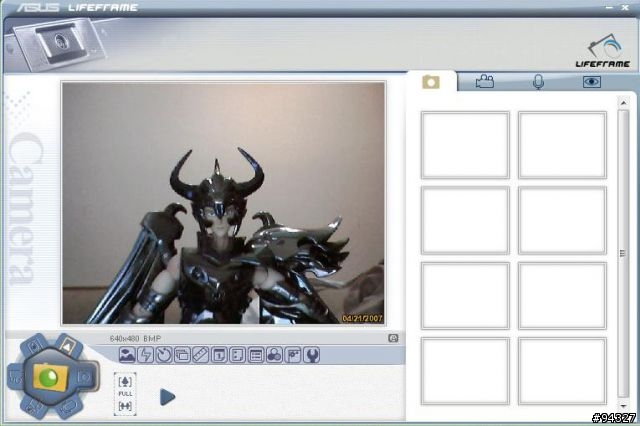Select the top-left hexagon mode segment
The width and height of the screenshot is (640, 426).
[35, 346]
